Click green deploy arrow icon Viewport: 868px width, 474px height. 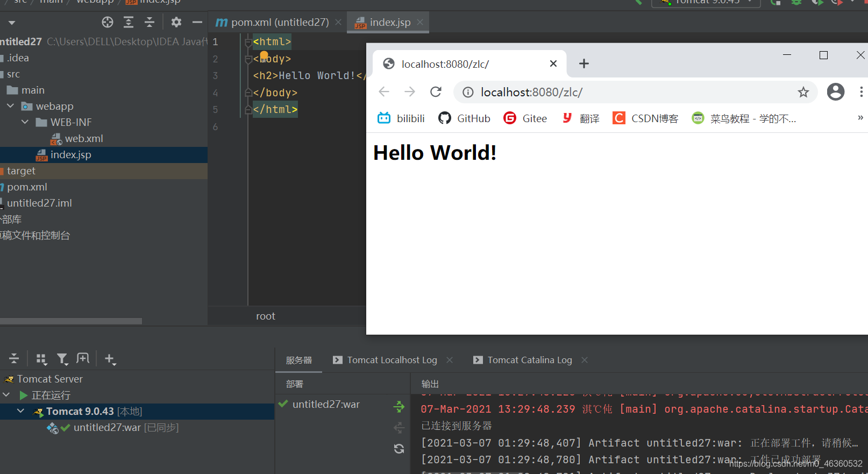(x=399, y=407)
